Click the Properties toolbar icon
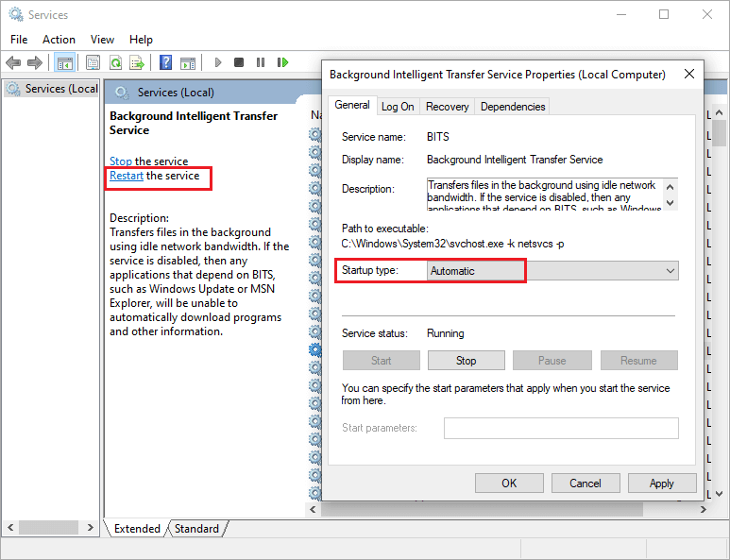 93,62
